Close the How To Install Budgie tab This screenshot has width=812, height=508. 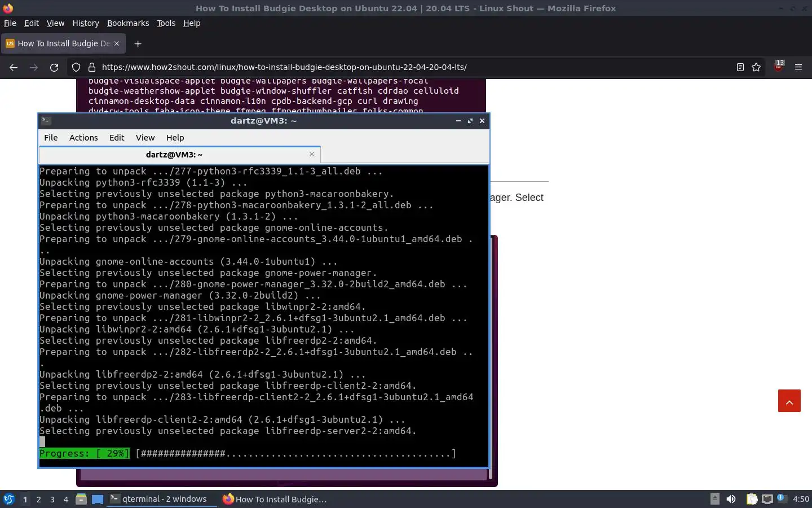coord(117,43)
